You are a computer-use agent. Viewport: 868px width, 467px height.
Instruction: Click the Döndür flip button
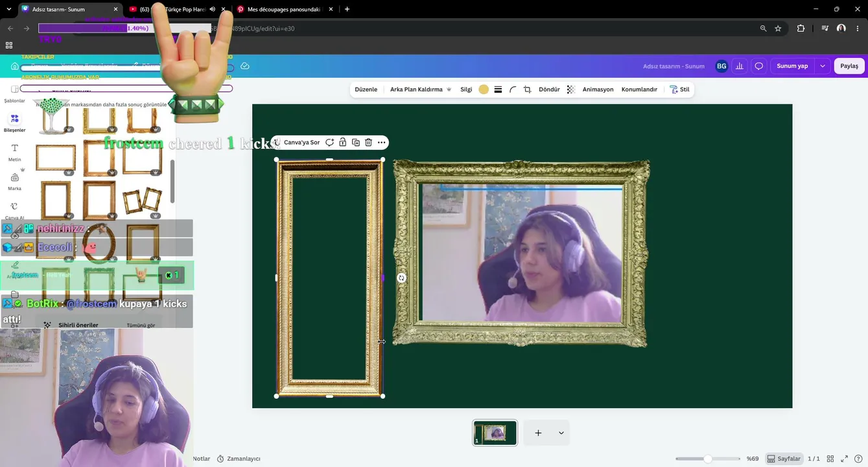click(549, 90)
